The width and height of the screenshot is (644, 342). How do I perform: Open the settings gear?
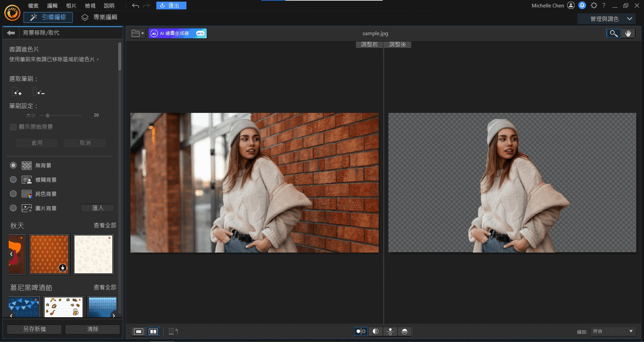[594, 5]
